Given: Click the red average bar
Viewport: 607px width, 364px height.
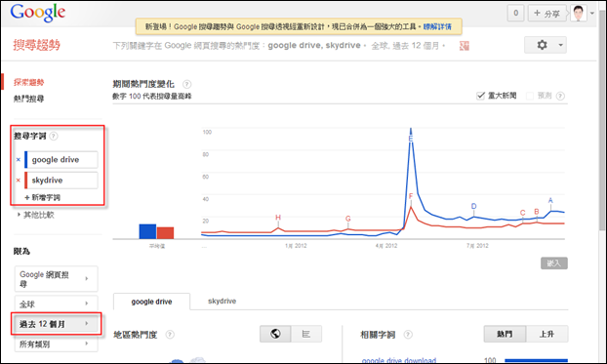Looking at the screenshot, I should point(165,233).
